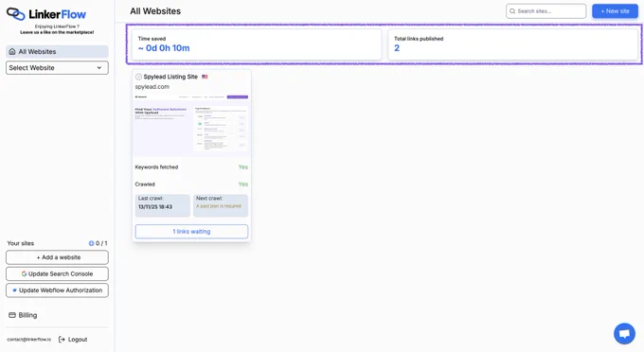Click Add a website button

[x=57, y=257]
